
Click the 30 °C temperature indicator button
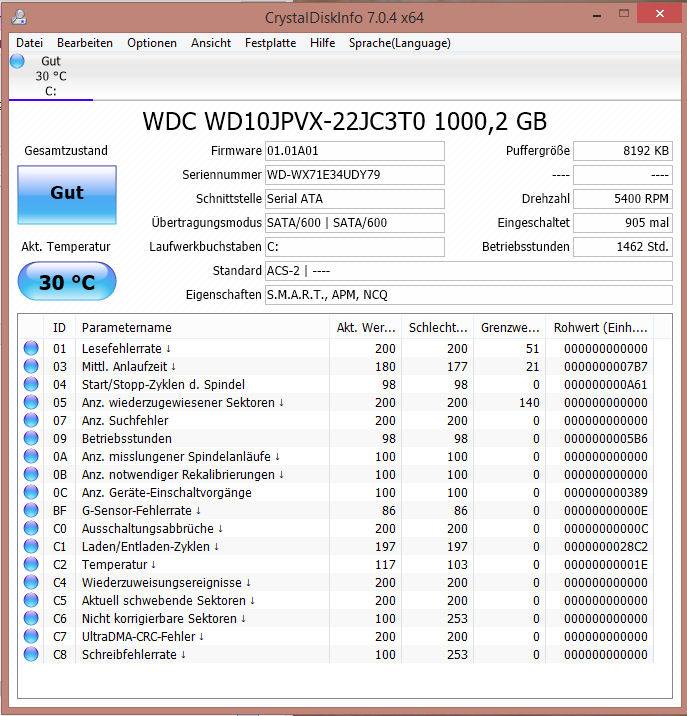click(67, 281)
